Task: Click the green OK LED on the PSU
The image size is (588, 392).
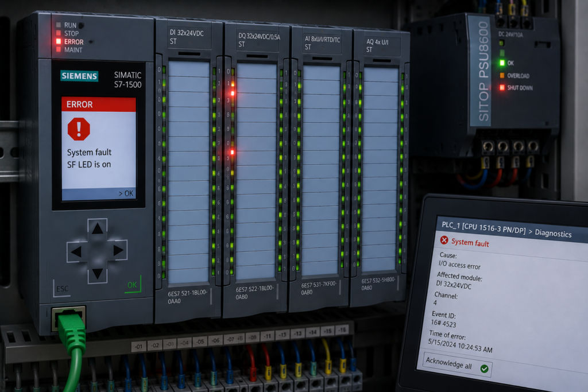Action: point(502,63)
